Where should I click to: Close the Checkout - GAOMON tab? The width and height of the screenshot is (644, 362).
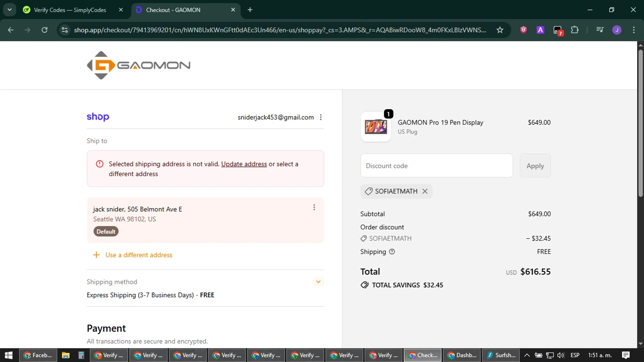(233, 10)
